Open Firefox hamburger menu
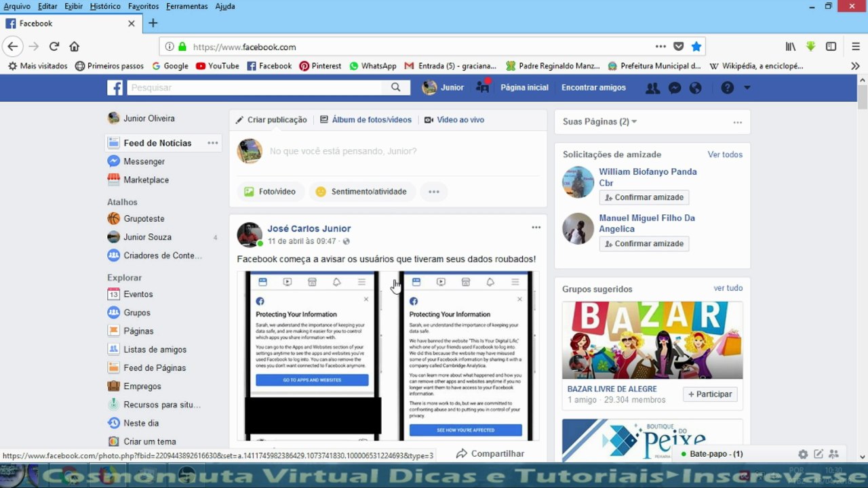Image resolution: width=868 pixels, height=488 pixels. tap(855, 47)
